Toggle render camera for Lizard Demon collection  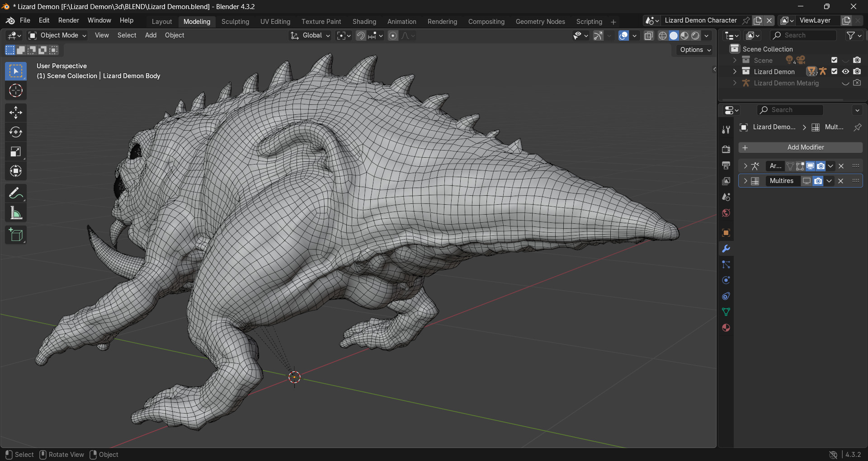click(857, 71)
